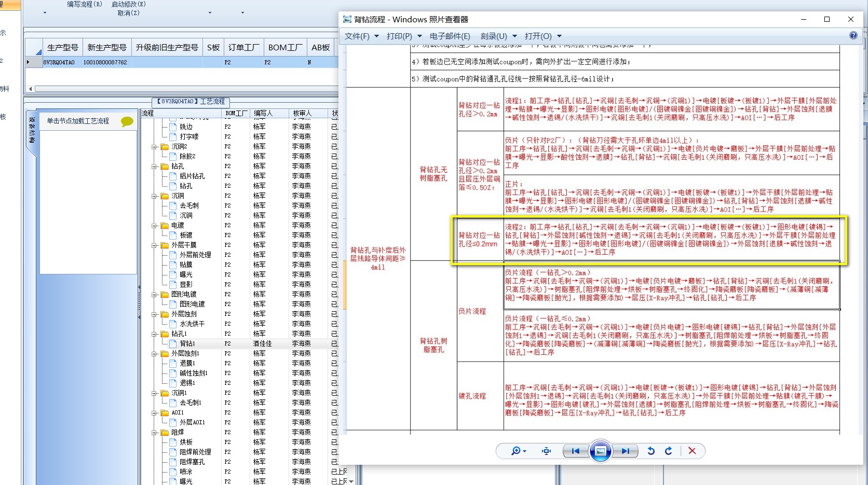Click the 订单工厂 column header
868x485 pixels.
243,47
